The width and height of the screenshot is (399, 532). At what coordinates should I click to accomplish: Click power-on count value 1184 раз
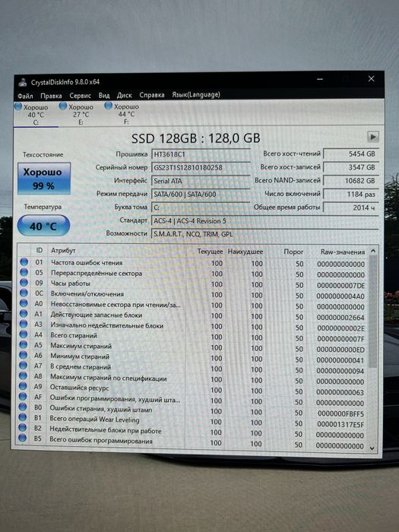[351, 194]
